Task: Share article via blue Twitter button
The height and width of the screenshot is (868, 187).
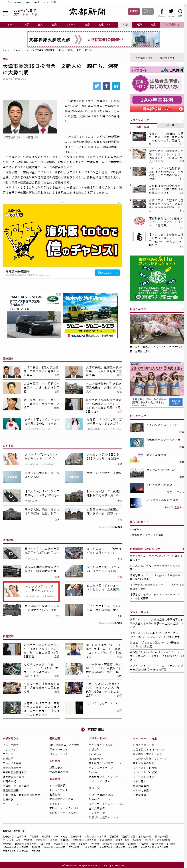Action: [97, 86]
